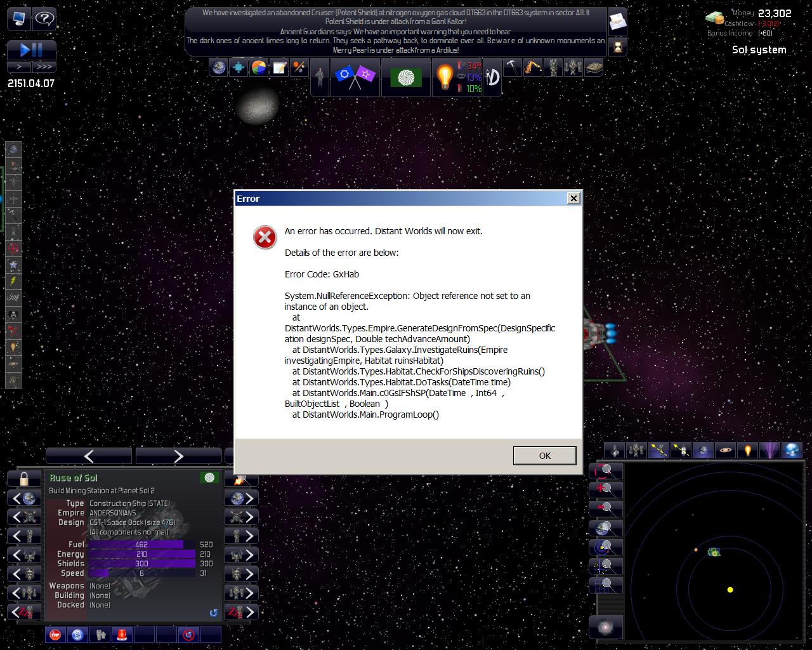The height and width of the screenshot is (650, 812).
Task: Click the green empire badge in Ruse of Sol panel
Action: (x=209, y=477)
